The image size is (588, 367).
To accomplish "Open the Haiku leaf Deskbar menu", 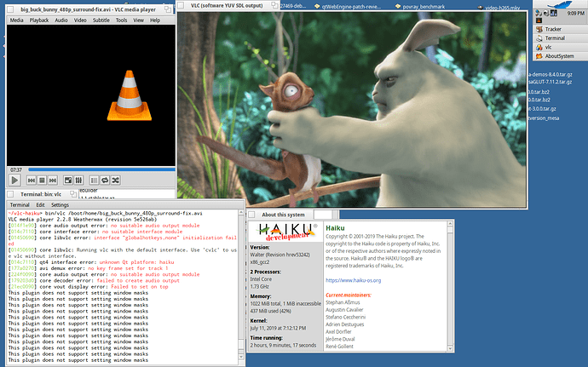I will click(x=560, y=4).
